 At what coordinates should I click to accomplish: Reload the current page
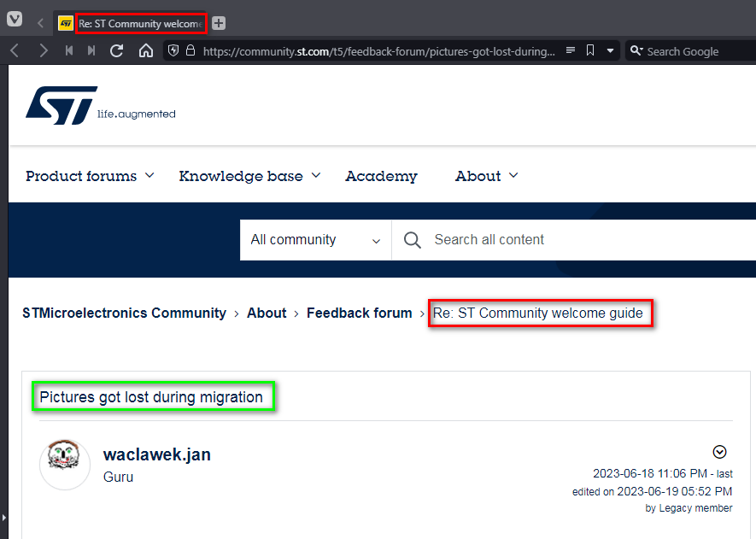(117, 50)
